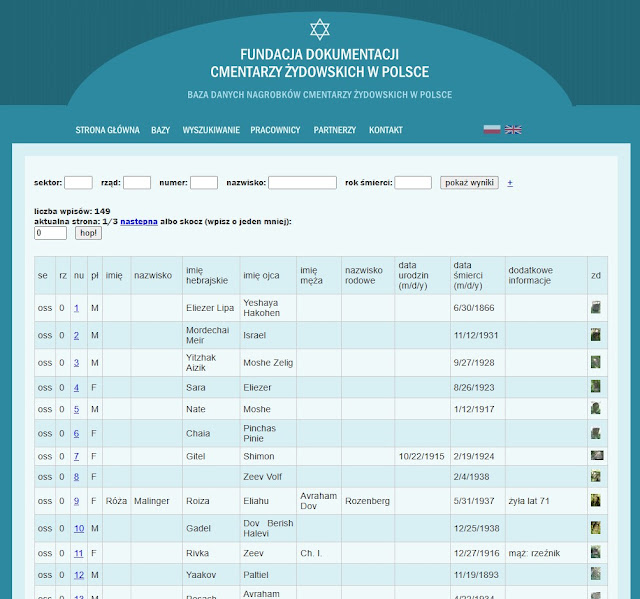The image size is (640, 599).
Task: Open tombstone photo for entry 6
Action: pyautogui.click(x=596, y=433)
